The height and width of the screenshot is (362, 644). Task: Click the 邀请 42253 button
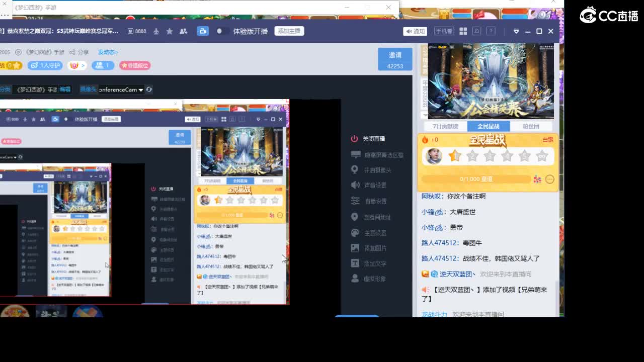395,58
